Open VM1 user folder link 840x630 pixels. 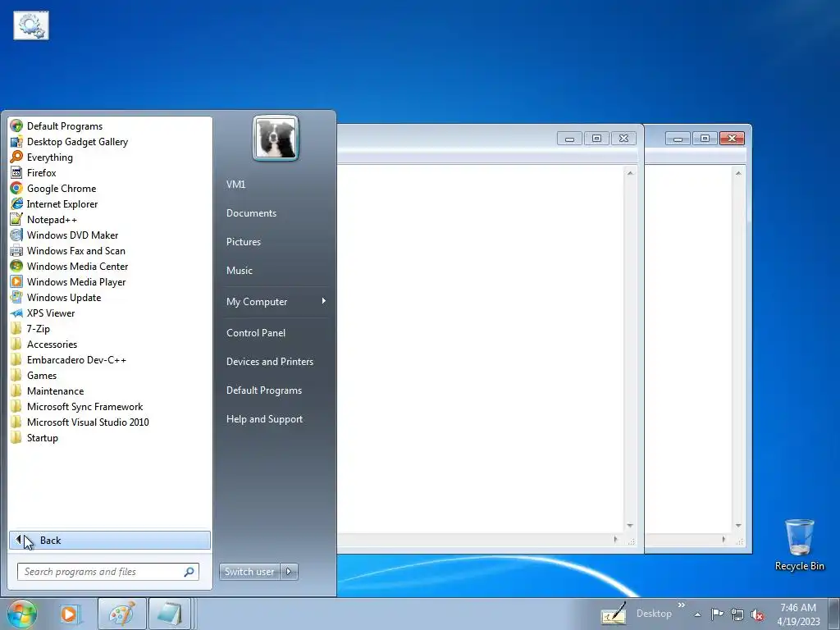click(x=235, y=185)
